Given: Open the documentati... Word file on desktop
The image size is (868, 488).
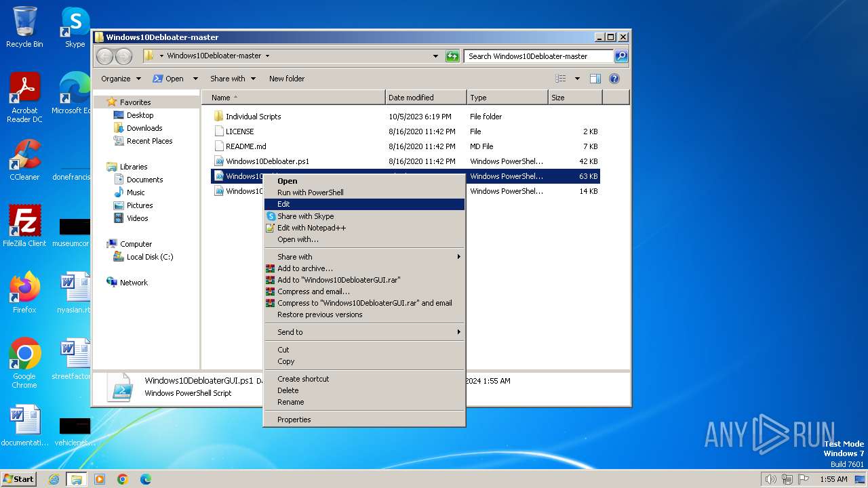Looking at the screenshot, I should click(x=24, y=426).
